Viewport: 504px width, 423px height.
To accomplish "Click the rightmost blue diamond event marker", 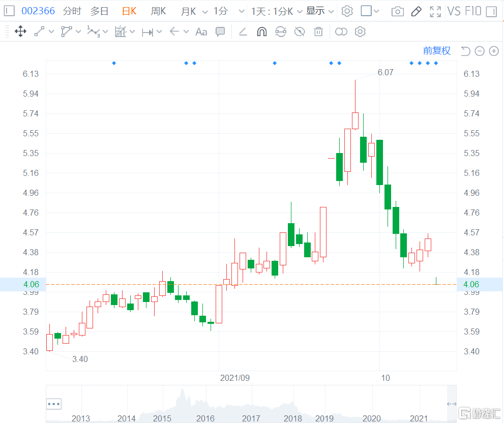I will [x=436, y=63].
